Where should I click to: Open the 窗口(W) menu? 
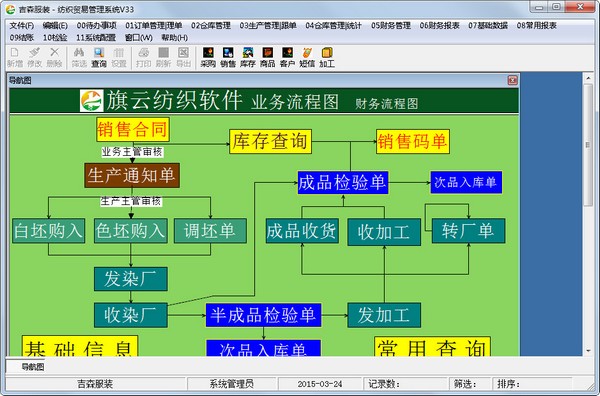click(139, 37)
